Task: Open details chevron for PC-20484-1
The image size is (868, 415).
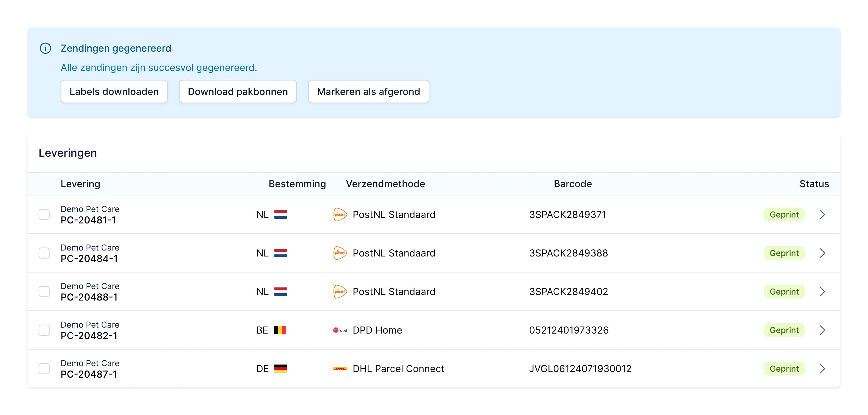Action: [x=822, y=253]
